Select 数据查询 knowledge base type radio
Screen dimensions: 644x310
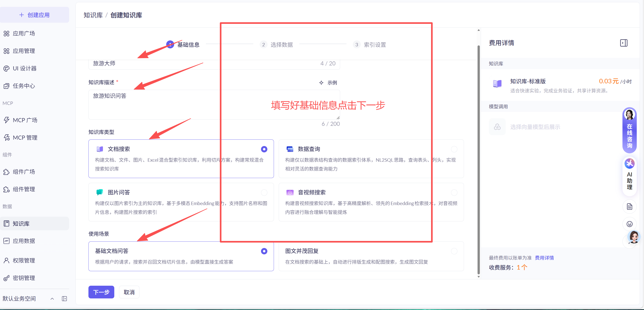coord(454,149)
